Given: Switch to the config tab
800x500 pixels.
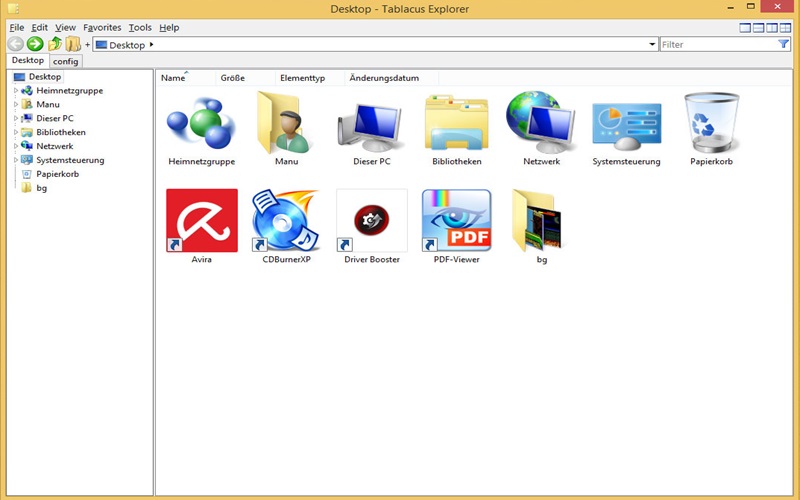Looking at the screenshot, I should point(65,61).
